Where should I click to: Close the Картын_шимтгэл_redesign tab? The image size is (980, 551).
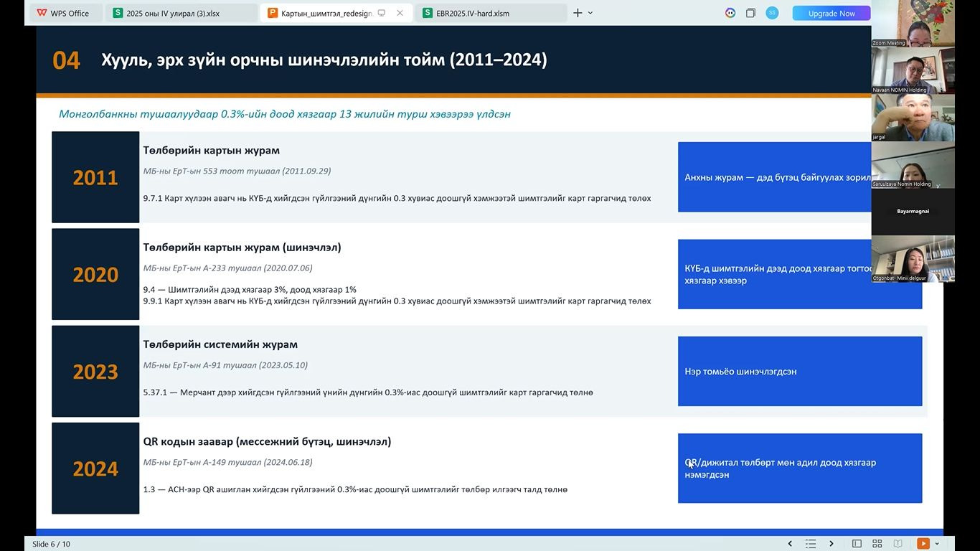(x=400, y=13)
